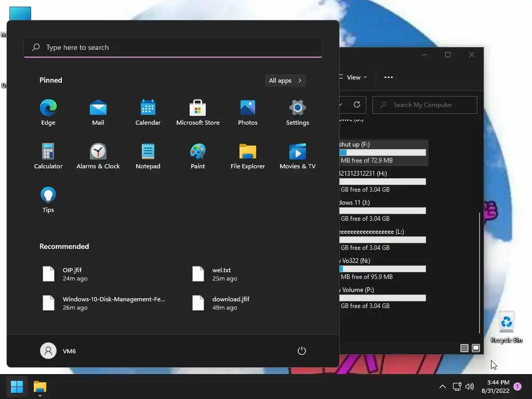This screenshot has width=532, height=399.
Task: Open the address bar history dropdown in Explorer
Action: pos(341,104)
